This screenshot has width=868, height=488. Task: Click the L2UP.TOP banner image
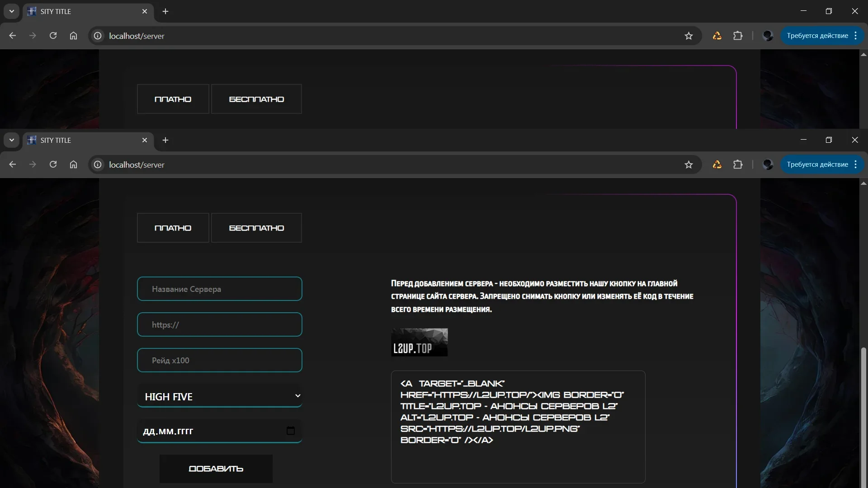pos(420,343)
